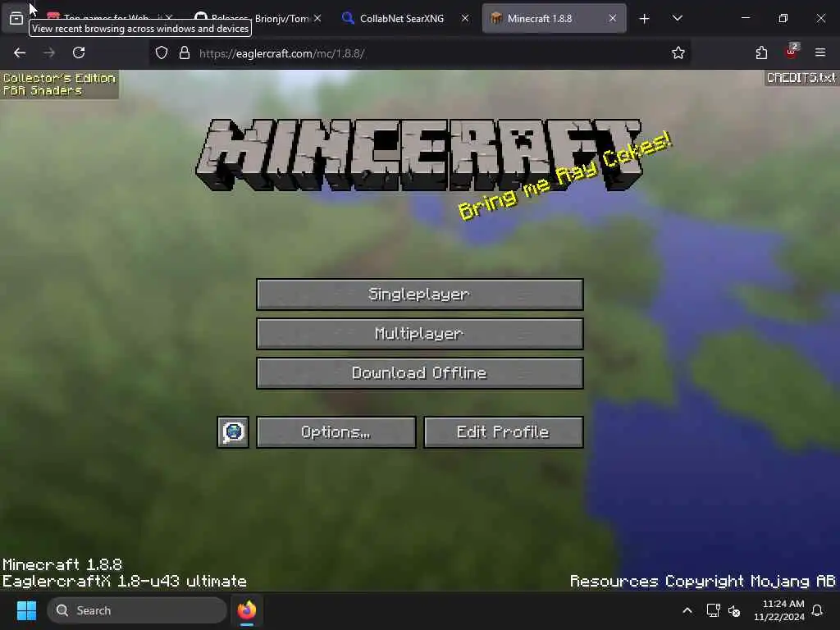Click the muted volume tray icon
Viewport: 840px width, 630px height.
(x=734, y=610)
